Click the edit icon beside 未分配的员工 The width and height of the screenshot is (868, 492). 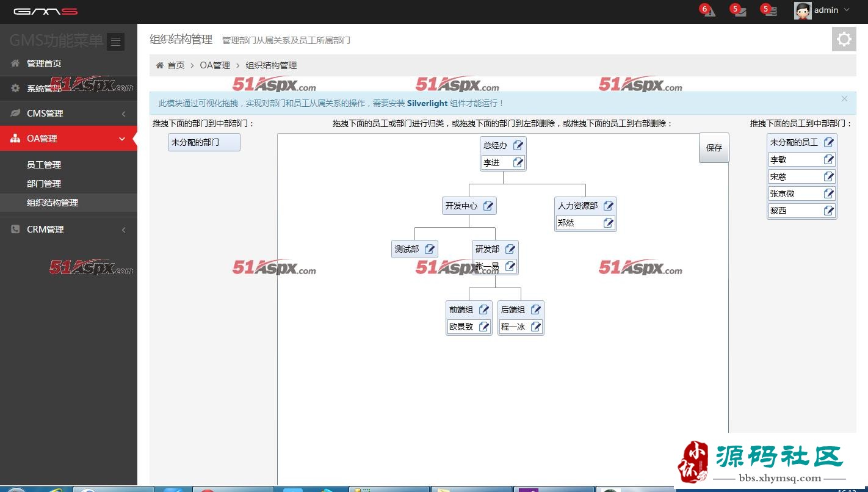829,142
